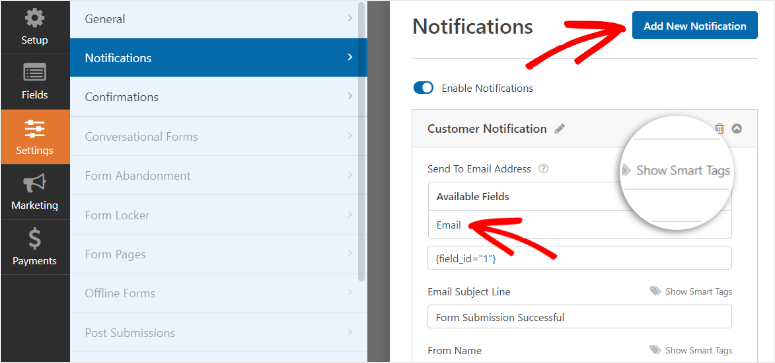Open Offline Forms section

pos(218,293)
